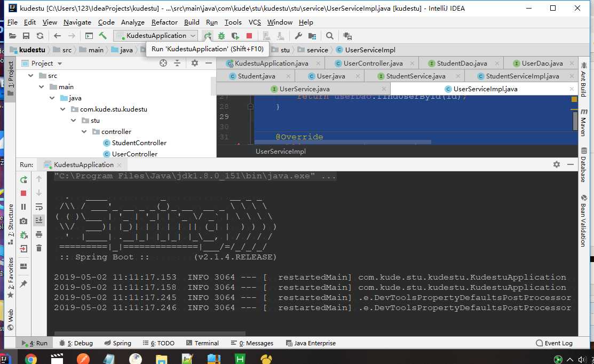Open Run panel gear settings

pyautogui.click(x=557, y=164)
